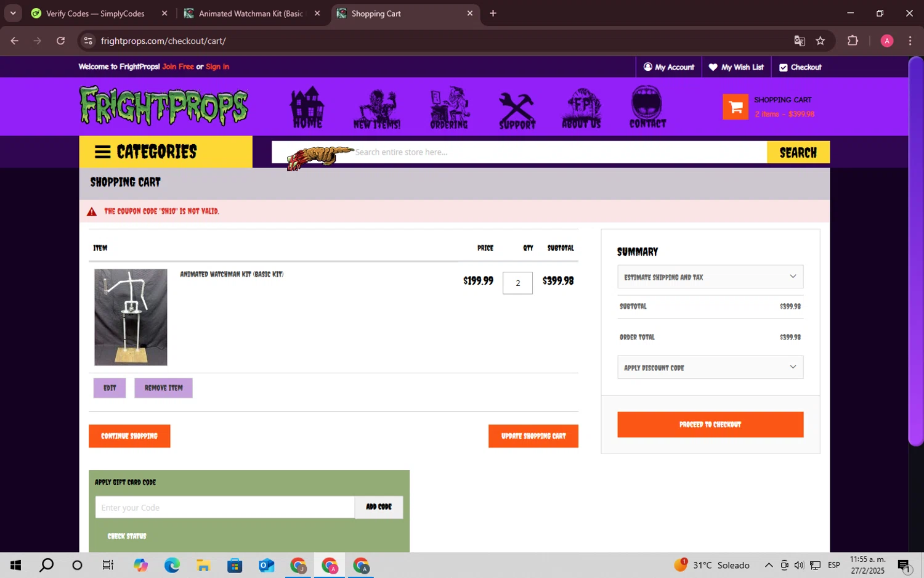
Task: Open New Items zombie icon
Action: pyautogui.click(x=377, y=108)
